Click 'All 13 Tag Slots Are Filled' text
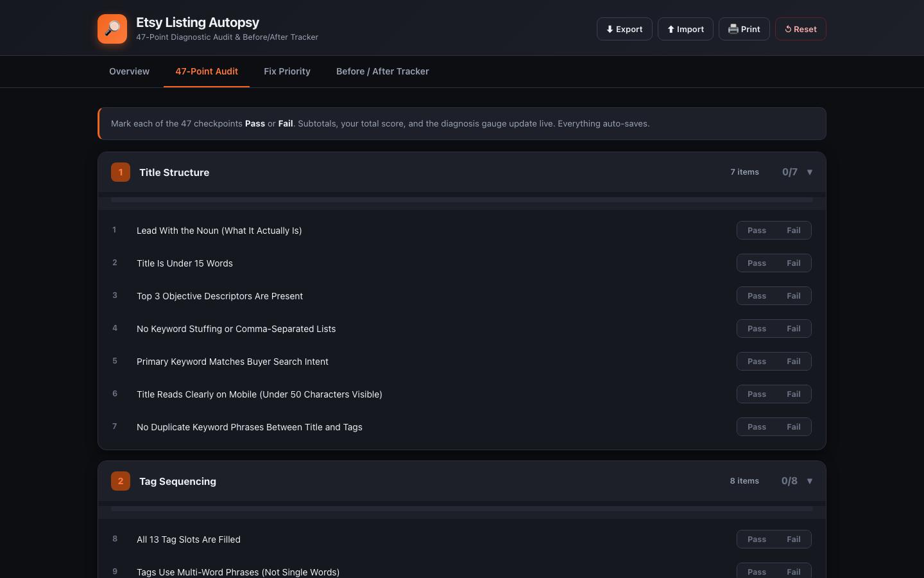Image resolution: width=924 pixels, height=578 pixels. pos(189,539)
